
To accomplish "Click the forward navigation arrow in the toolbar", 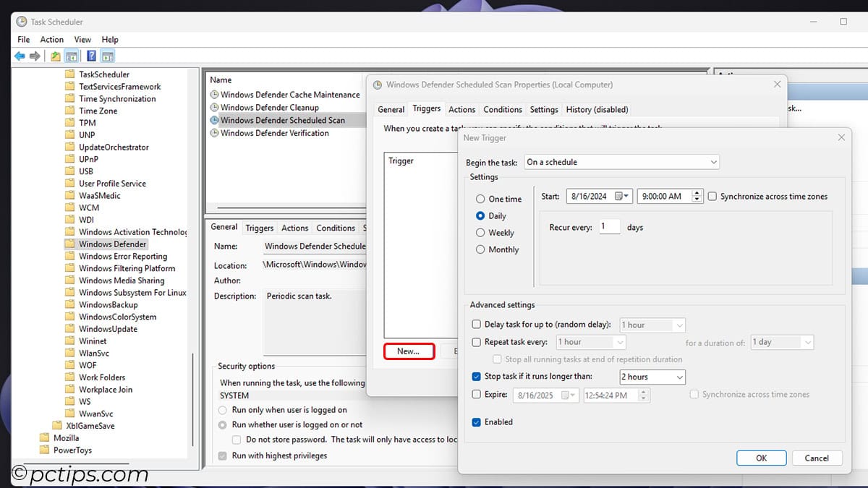I will [x=33, y=56].
